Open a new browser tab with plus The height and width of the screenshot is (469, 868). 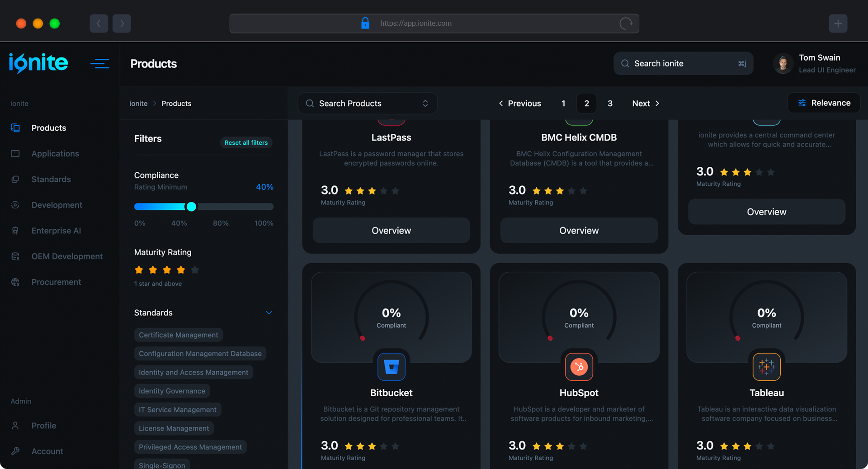coord(838,24)
